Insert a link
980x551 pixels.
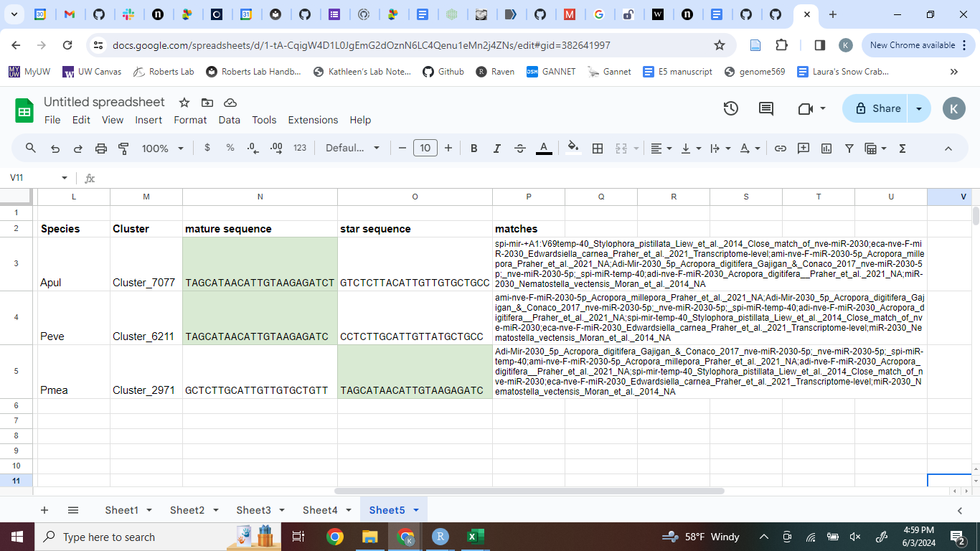click(781, 149)
